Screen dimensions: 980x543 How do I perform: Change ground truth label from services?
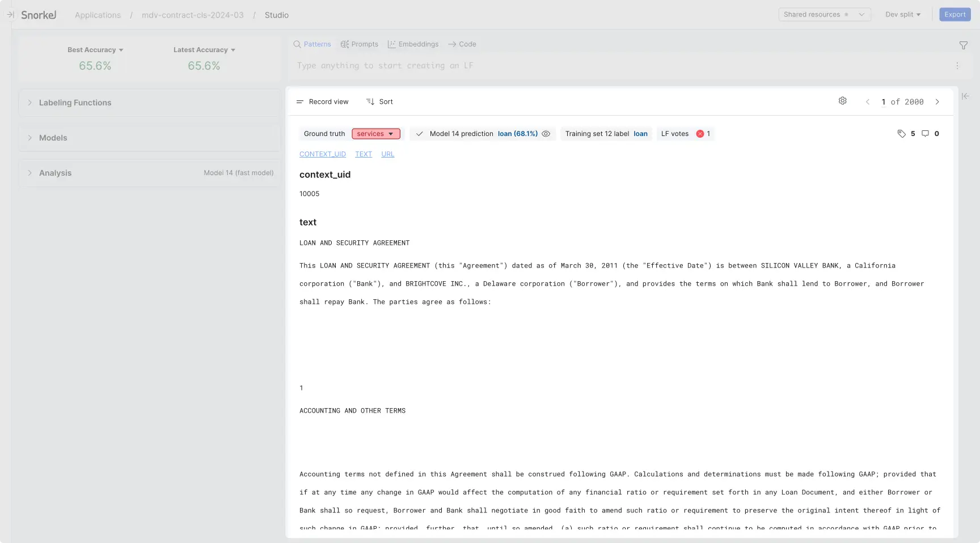pyautogui.click(x=376, y=134)
